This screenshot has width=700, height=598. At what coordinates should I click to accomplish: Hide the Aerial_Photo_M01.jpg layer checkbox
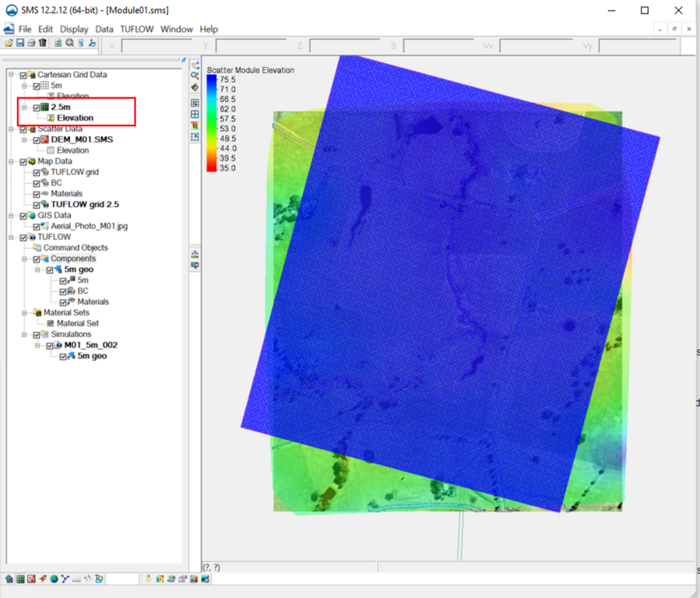click(36, 227)
